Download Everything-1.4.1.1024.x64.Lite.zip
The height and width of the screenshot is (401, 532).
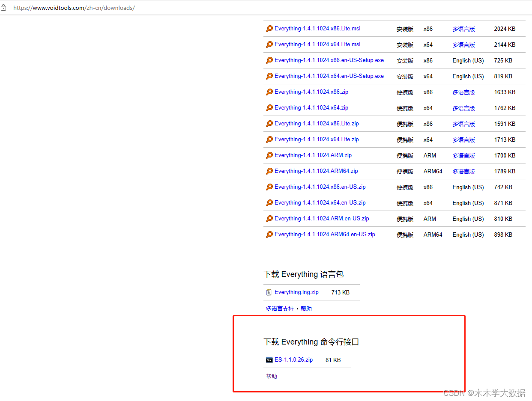point(317,140)
